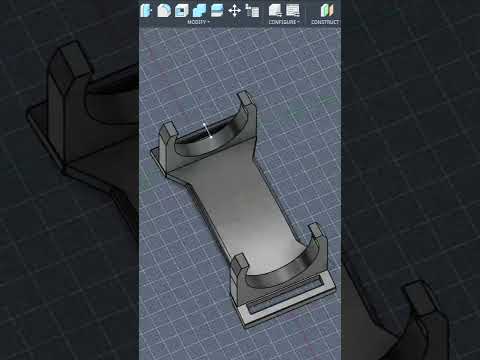Select the Fillet tool icon
Screen dimensions: 480x360
pos(164,10)
